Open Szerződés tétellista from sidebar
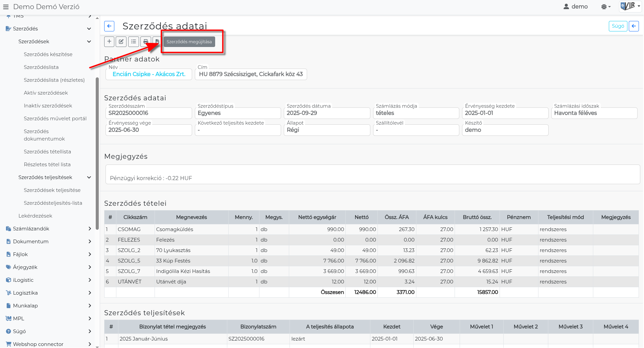The image size is (644, 348). click(x=47, y=152)
